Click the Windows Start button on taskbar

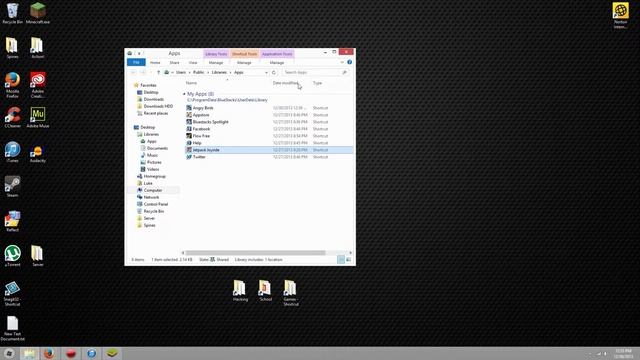point(9,353)
